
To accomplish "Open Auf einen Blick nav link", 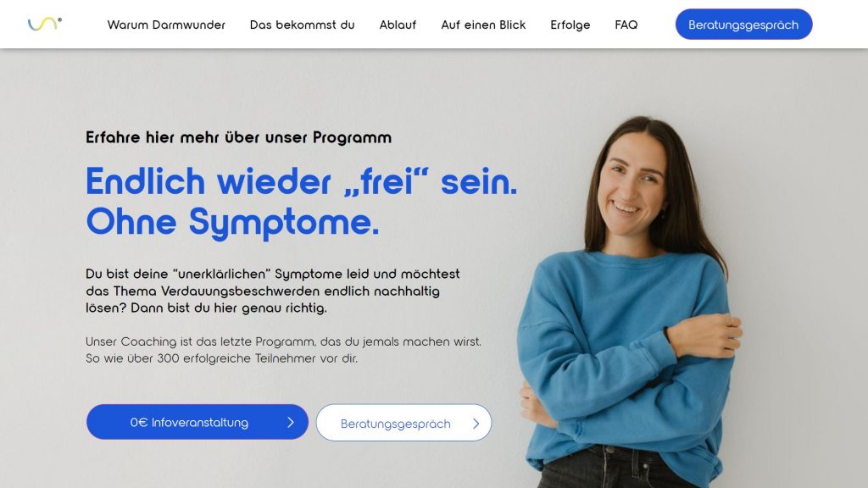I will point(483,25).
